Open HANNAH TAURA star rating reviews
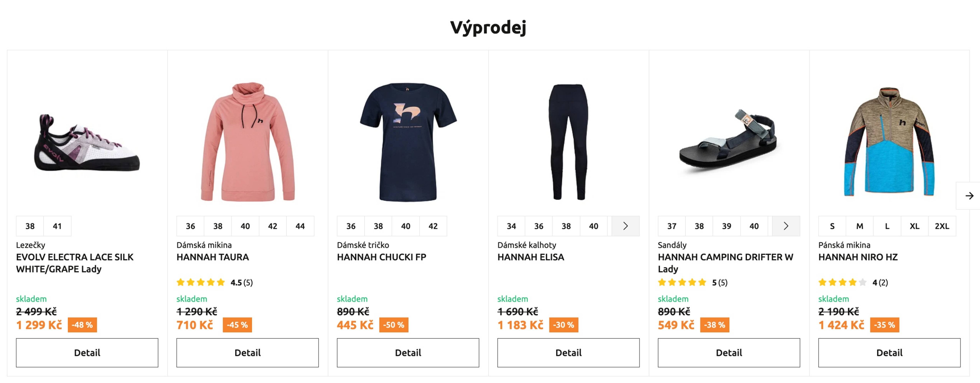The width and height of the screenshot is (980, 383). 214,282
